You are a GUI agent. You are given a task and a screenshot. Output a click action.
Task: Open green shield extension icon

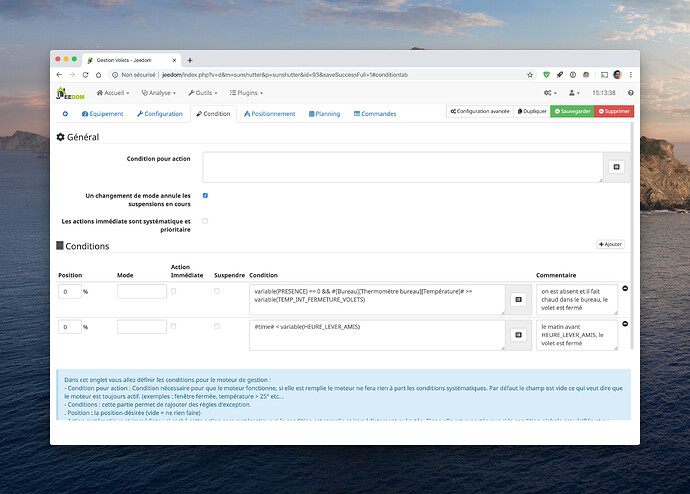pos(546,75)
